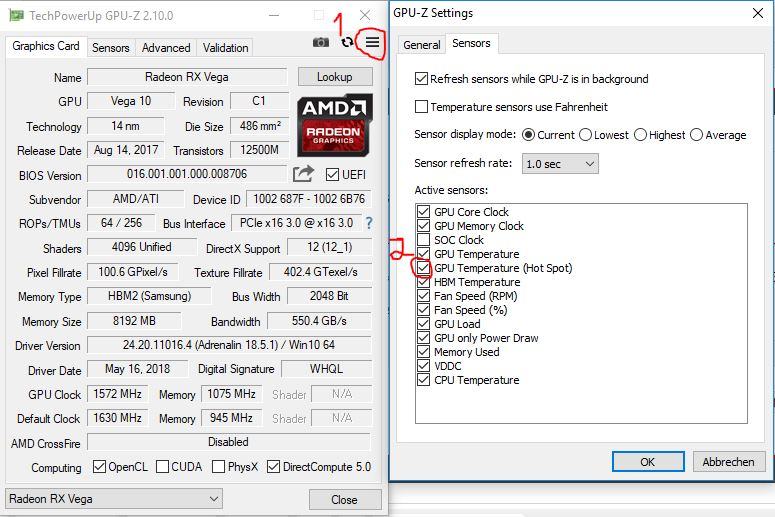The image size is (775, 517).
Task: Select the Highest sensor display mode
Action: [x=640, y=135]
